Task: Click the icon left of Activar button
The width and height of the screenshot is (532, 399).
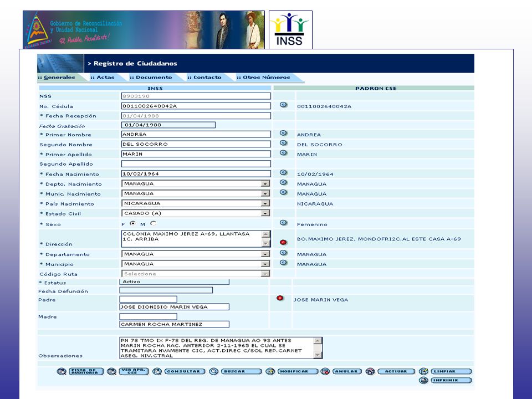Action: (x=370, y=371)
